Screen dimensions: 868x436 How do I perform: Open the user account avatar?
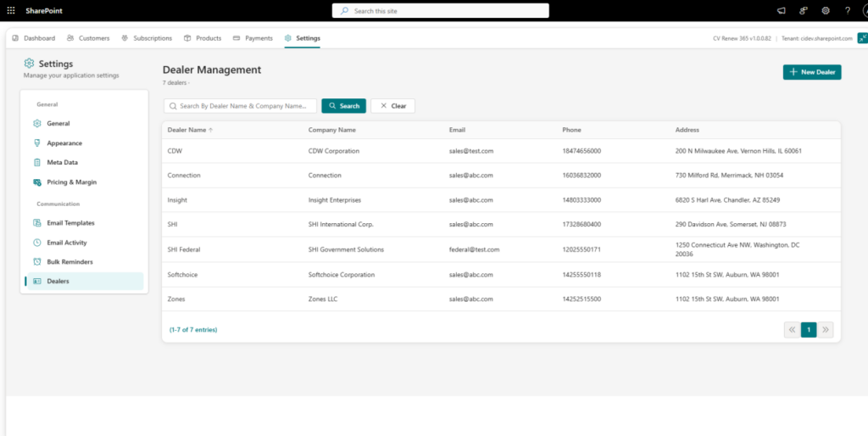tap(864, 10)
